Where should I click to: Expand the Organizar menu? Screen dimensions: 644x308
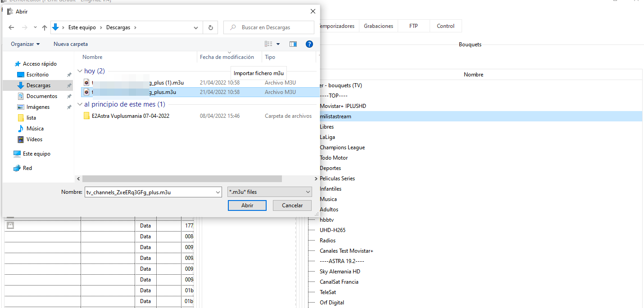point(25,44)
